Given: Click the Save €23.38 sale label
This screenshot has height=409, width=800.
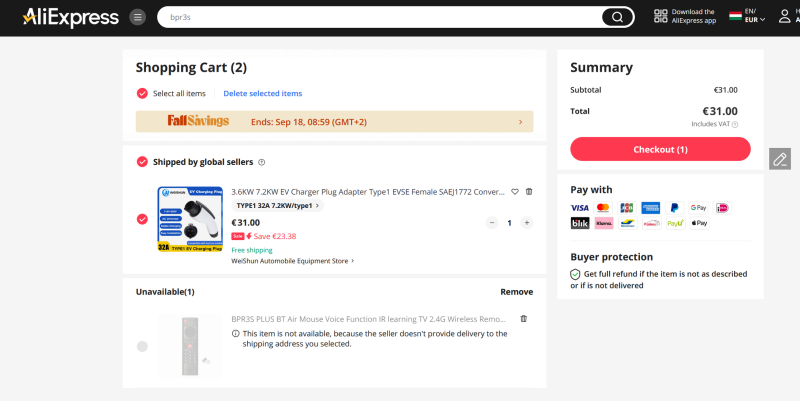Looking at the screenshot, I should click(x=264, y=236).
